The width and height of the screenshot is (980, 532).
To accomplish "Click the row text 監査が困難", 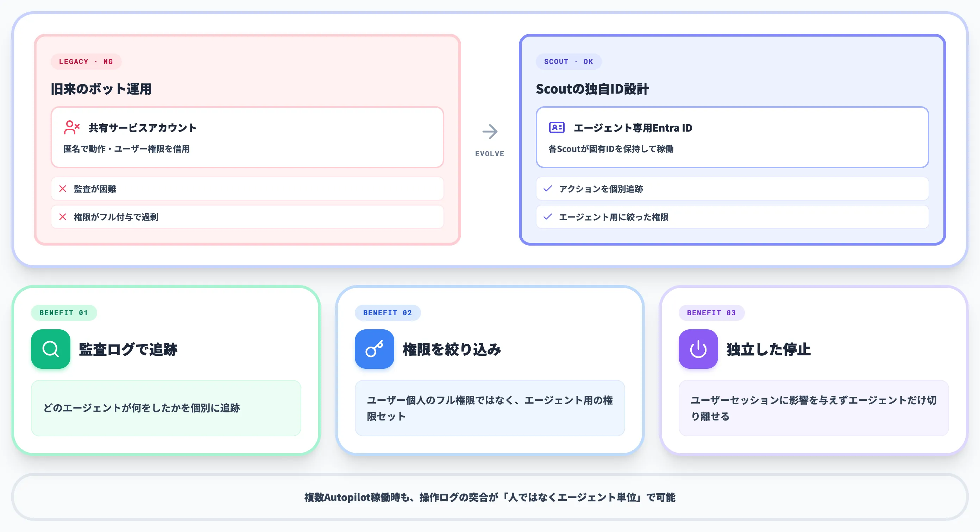I will tap(95, 189).
